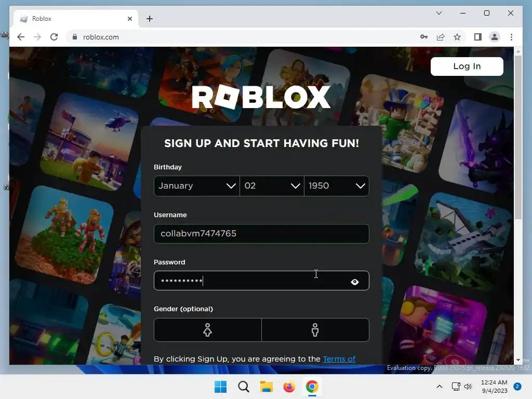This screenshot has width=532, height=399.
Task: Click the Log In button
Action: (467, 66)
